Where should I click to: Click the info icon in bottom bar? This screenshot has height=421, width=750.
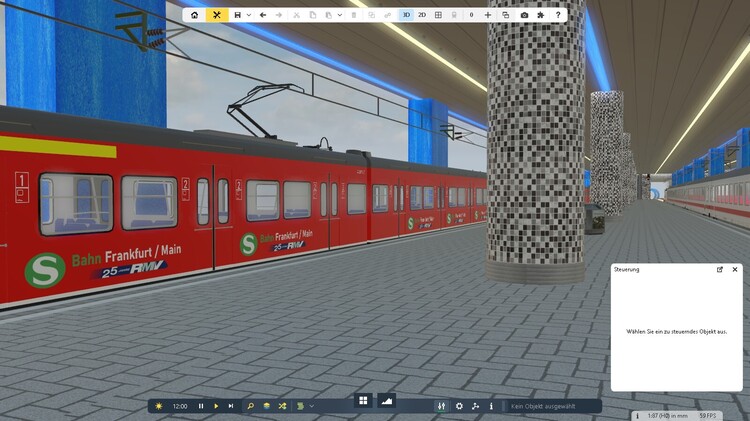(x=491, y=406)
